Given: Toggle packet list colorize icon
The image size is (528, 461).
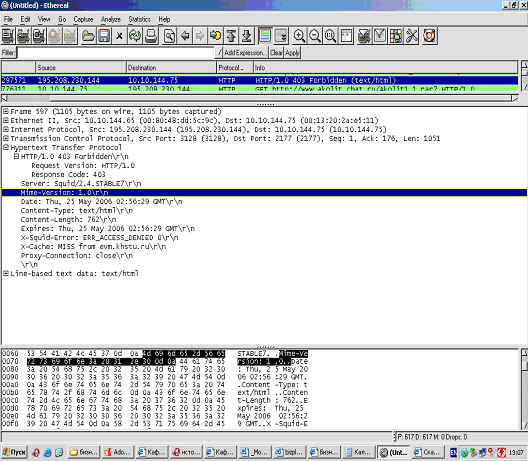Looking at the screenshot, I should [x=265, y=36].
